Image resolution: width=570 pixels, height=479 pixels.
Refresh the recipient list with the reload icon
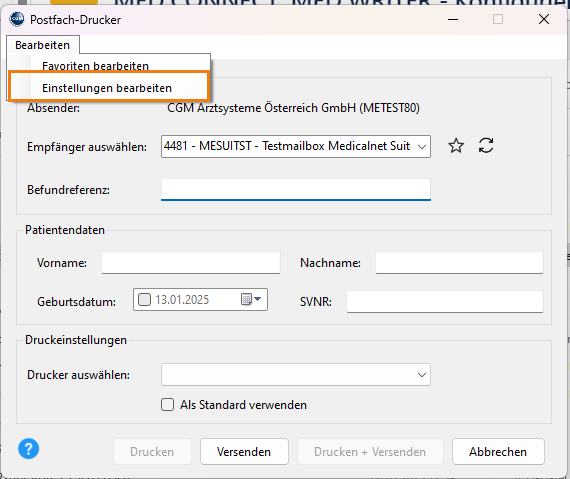coord(486,145)
